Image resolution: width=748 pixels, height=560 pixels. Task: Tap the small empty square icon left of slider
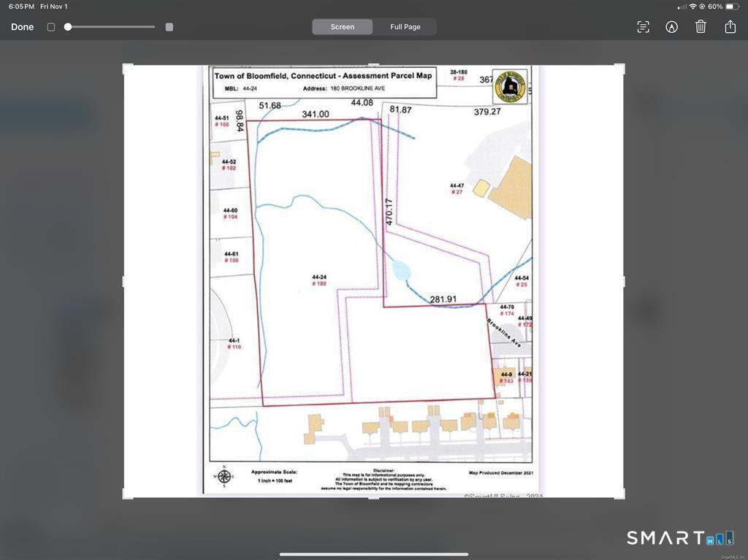coord(51,27)
